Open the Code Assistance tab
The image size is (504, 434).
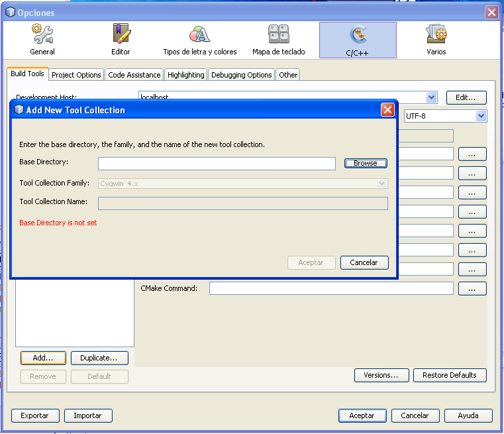[134, 75]
